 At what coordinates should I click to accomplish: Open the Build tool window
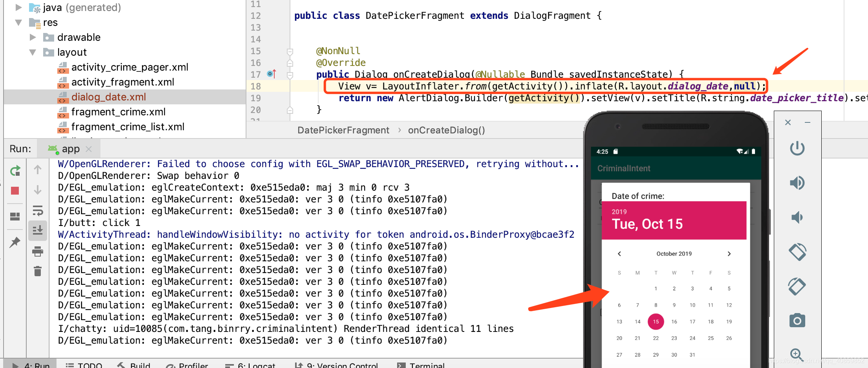pos(134,365)
